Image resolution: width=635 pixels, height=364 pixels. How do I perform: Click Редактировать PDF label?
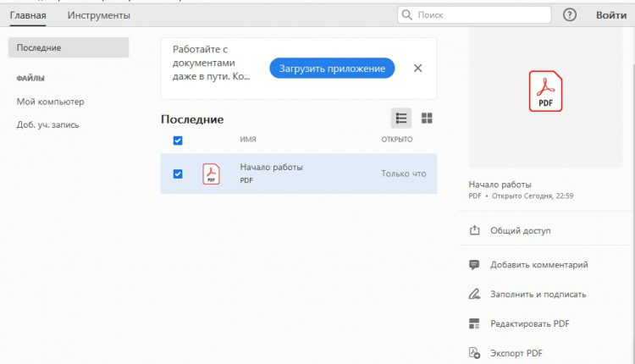[530, 323]
